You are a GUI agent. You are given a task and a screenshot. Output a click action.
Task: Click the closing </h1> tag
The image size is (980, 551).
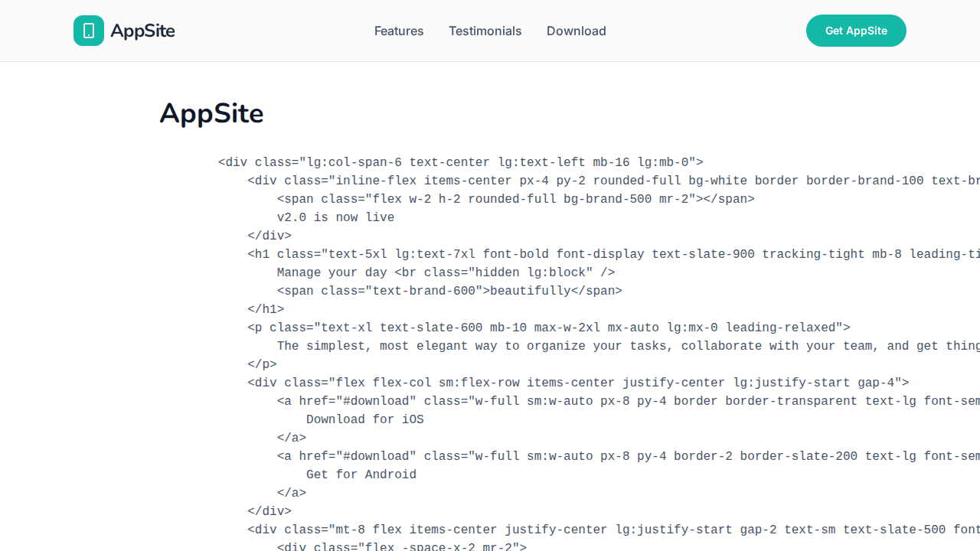point(266,308)
